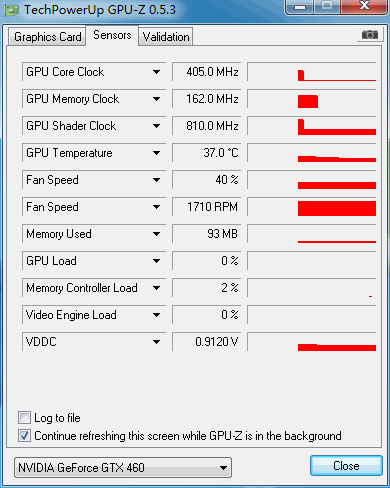Open the GPU Load dropdown arrow
The image size is (390, 488).
tap(156, 261)
